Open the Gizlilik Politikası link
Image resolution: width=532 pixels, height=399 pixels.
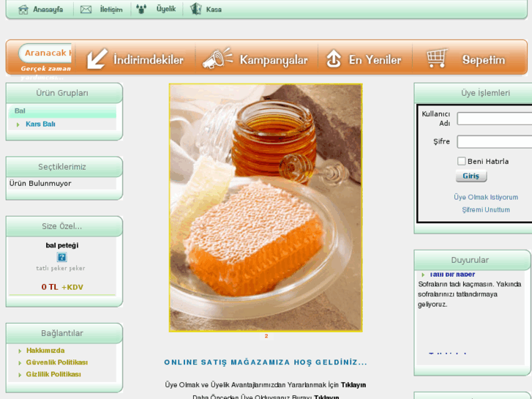coord(53,375)
